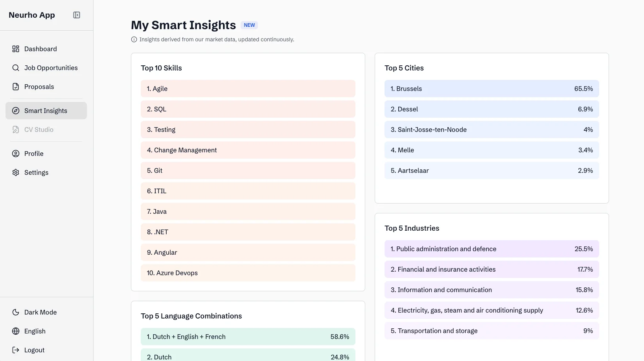Click Information and communication row
Screen dimensions: 644x361
coord(492,290)
